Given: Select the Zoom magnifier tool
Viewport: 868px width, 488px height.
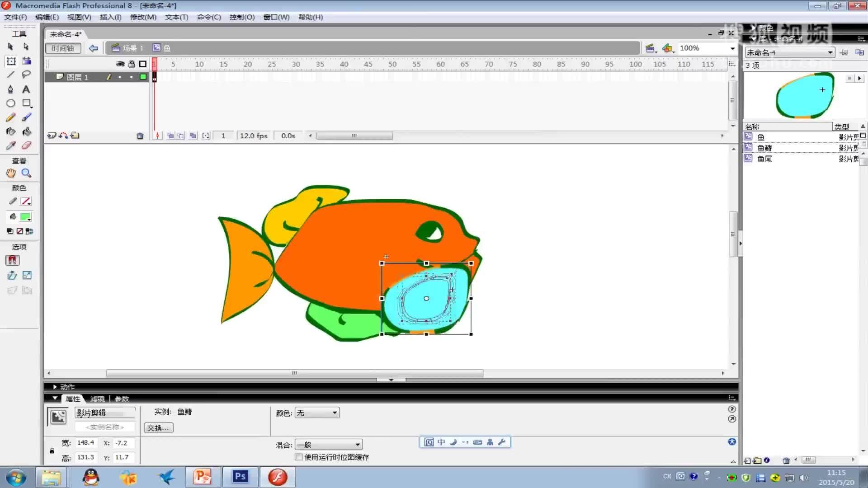Looking at the screenshot, I should [x=26, y=173].
